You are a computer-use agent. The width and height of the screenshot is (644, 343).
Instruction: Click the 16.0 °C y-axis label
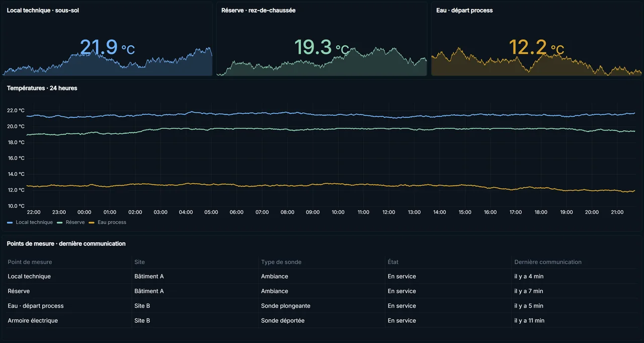(16, 158)
